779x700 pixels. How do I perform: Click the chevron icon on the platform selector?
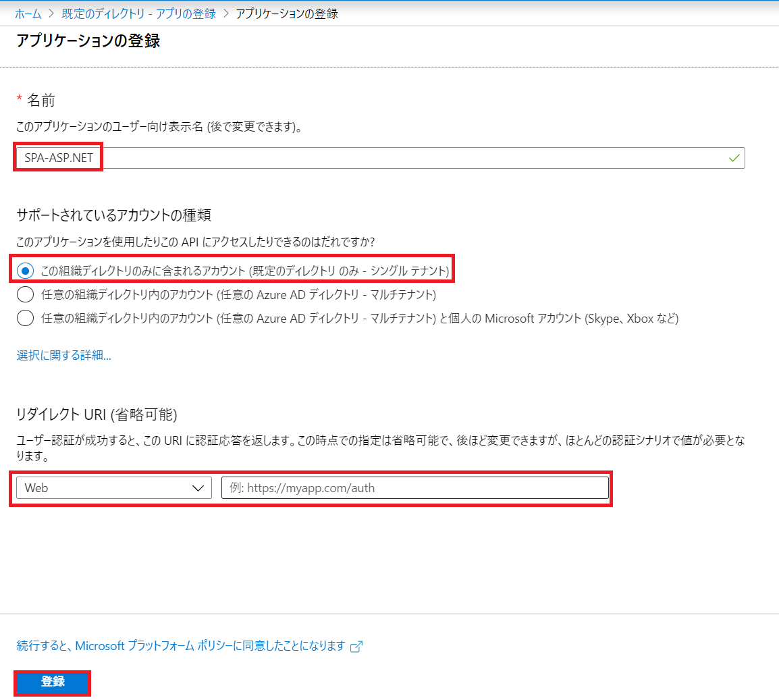tap(199, 487)
